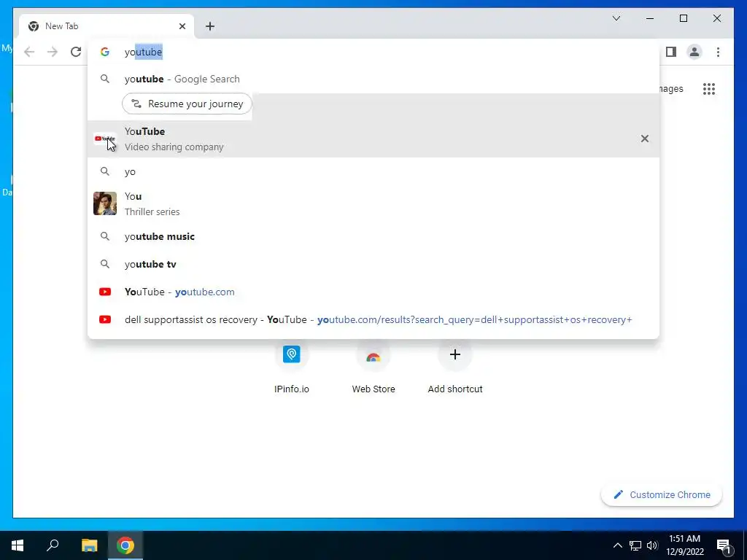Open the Windows Start menu

pyautogui.click(x=18, y=545)
